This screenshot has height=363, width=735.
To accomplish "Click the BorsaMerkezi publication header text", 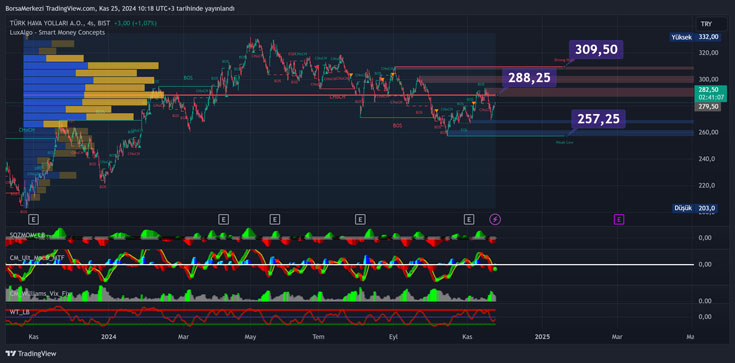I will (120, 8).
